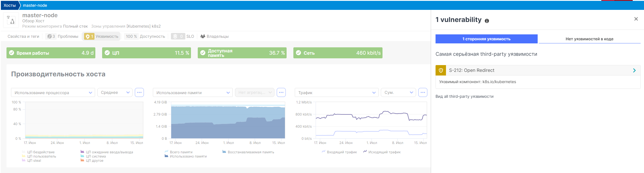Click the master-node host Linux icon
The width and height of the screenshot is (644, 173).
click(11, 20)
